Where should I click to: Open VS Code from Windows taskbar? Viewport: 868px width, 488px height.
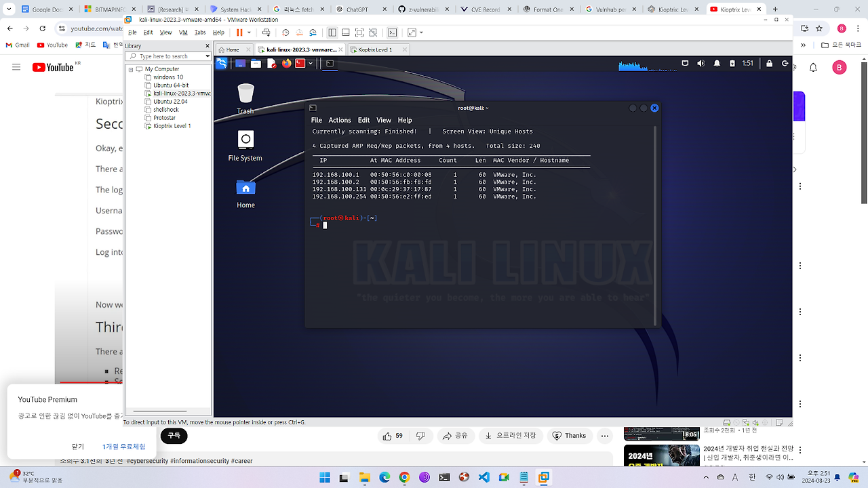(484, 477)
